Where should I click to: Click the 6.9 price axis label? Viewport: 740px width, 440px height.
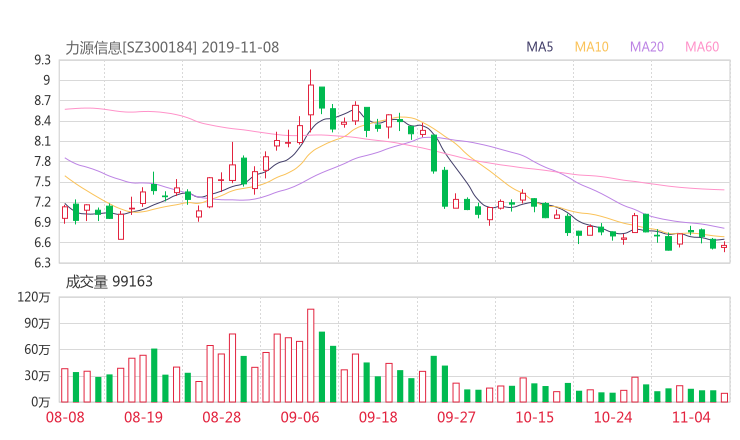click(42, 222)
